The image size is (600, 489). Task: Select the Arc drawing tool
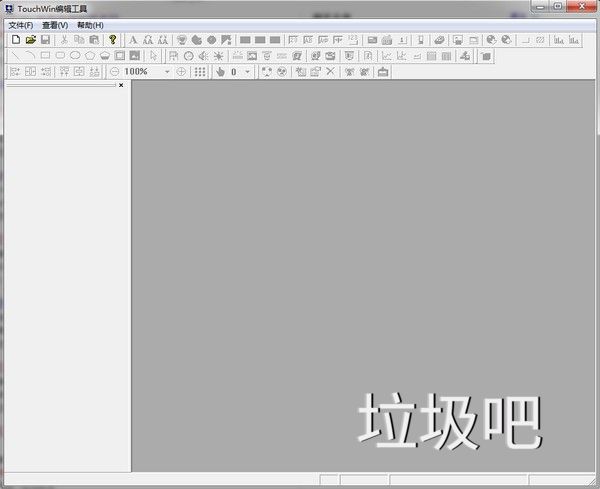point(30,56)
